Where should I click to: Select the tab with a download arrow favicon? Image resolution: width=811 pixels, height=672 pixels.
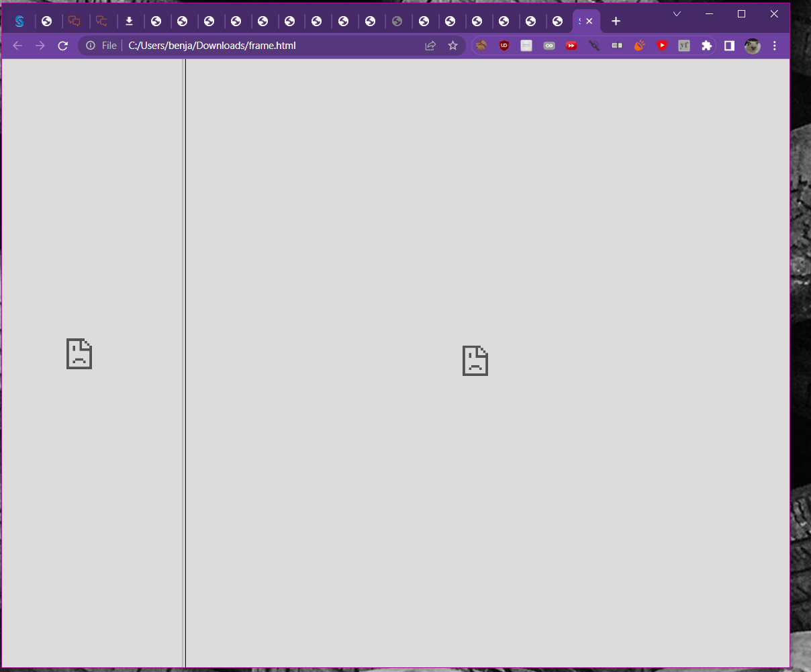[130, 21]
